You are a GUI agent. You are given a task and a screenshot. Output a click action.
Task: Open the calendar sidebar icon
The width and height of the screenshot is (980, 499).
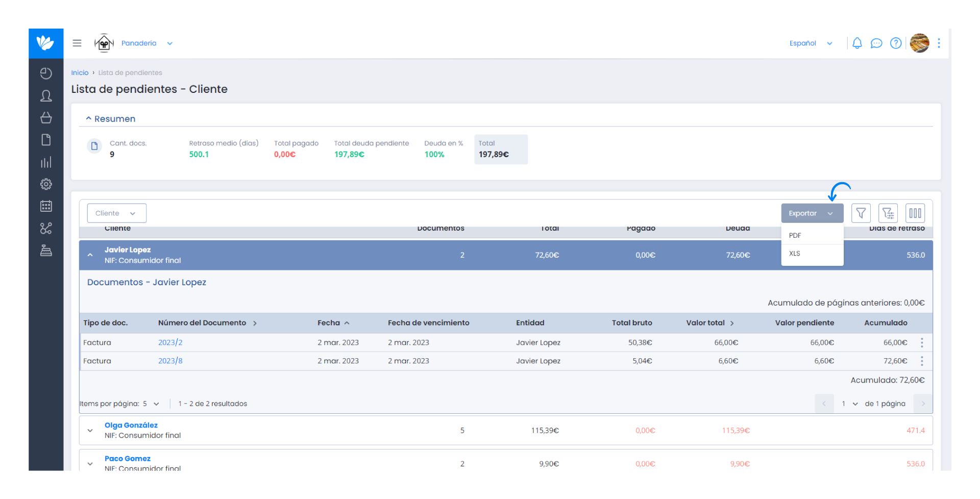tap(46, 206)
